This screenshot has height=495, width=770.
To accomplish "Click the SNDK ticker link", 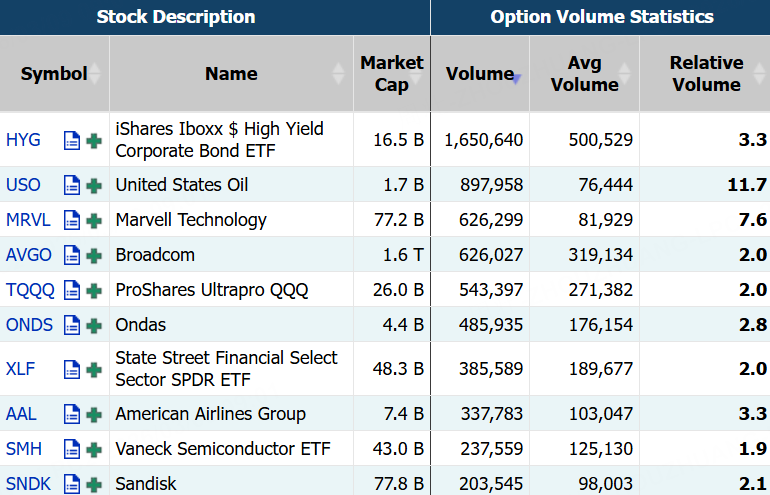I will 27,484.
